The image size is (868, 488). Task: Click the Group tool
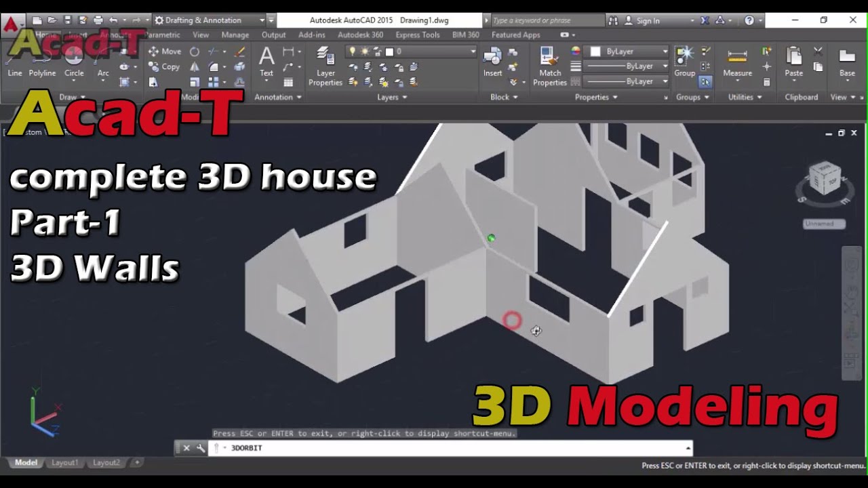(684, 62)
